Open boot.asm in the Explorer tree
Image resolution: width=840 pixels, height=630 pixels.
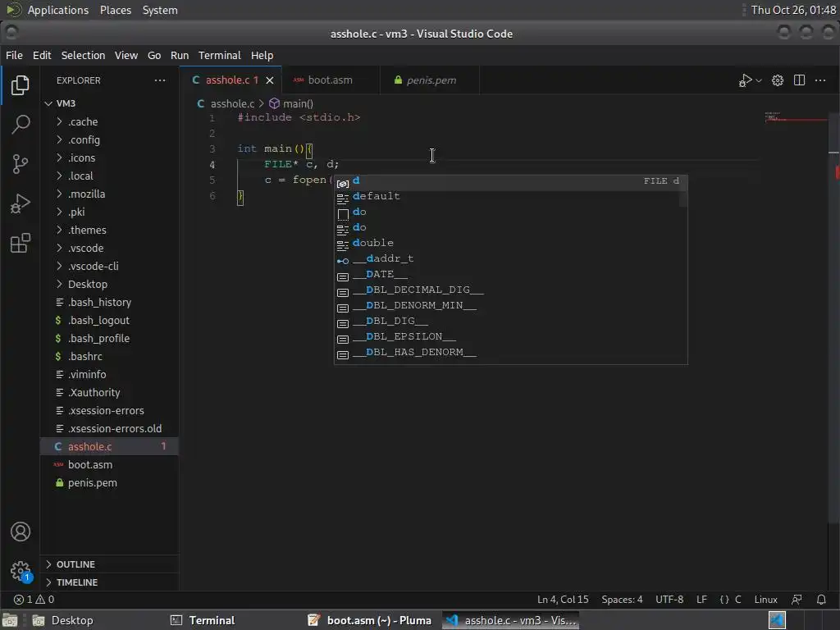(x=109, y=464)
